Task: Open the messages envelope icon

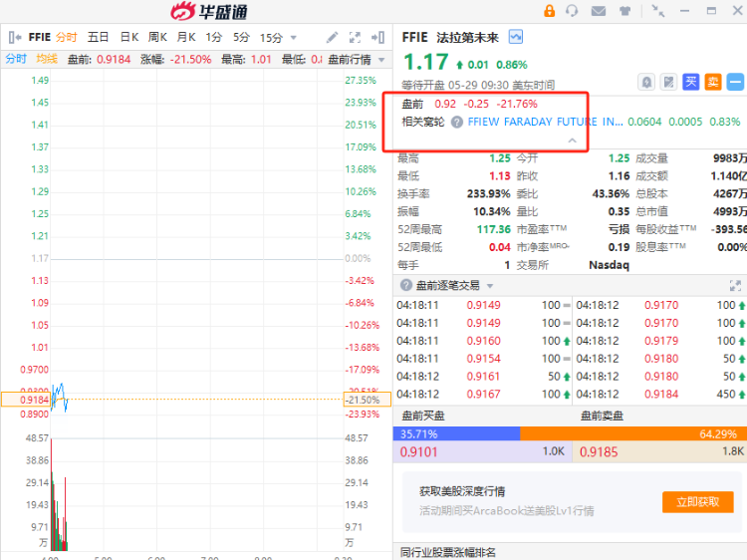Action: 598,11
